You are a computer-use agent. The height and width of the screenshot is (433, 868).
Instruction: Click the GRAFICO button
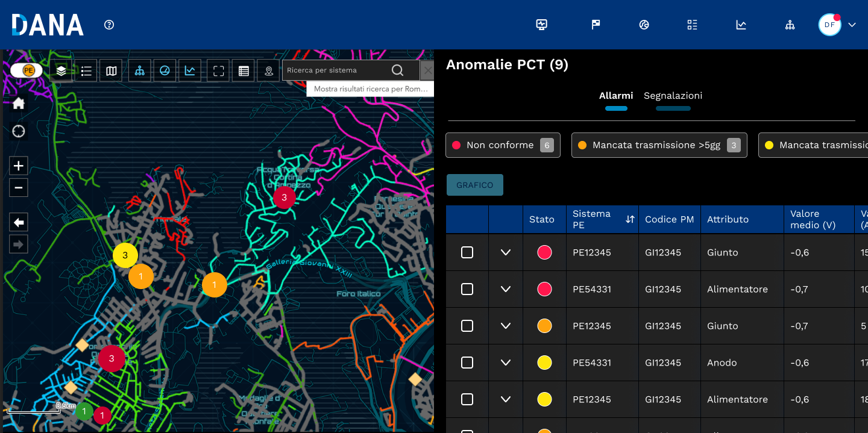pyautogui.click(x=474, y=185)
